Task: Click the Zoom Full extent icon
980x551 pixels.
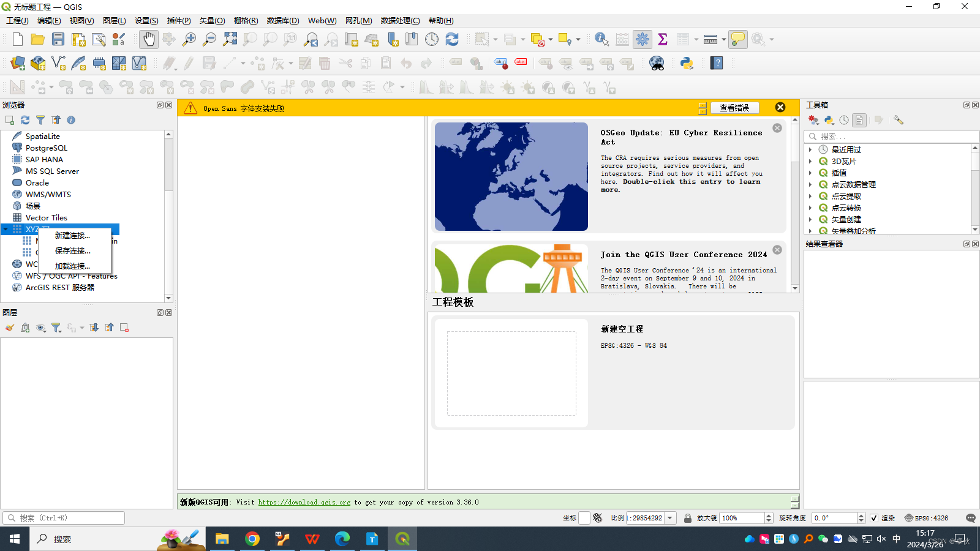Action: 230,39
